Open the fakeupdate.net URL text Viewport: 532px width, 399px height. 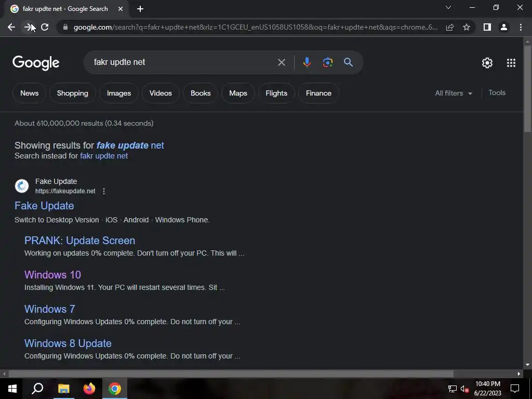[65, 191]
